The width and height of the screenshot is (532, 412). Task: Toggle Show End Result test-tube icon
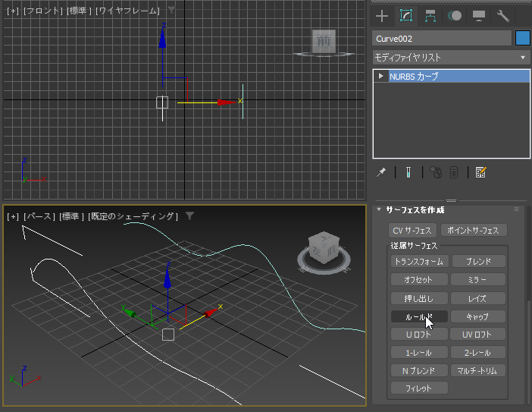point(408,172)
